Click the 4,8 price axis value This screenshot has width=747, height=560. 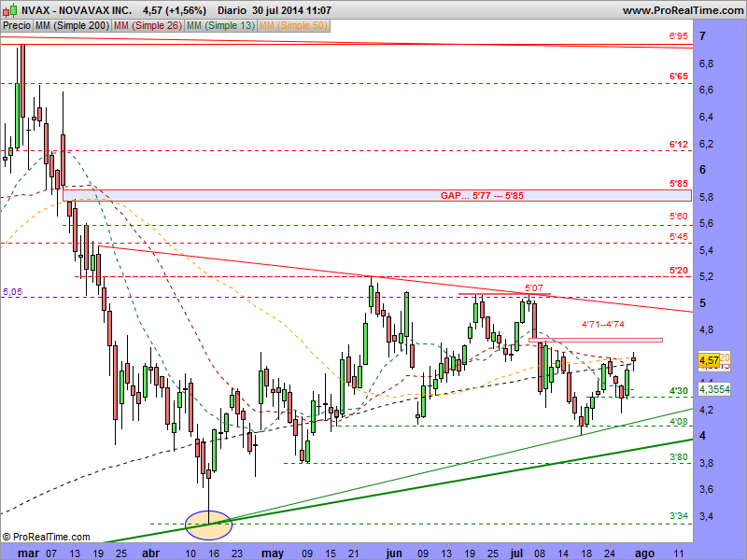[706, 329]
